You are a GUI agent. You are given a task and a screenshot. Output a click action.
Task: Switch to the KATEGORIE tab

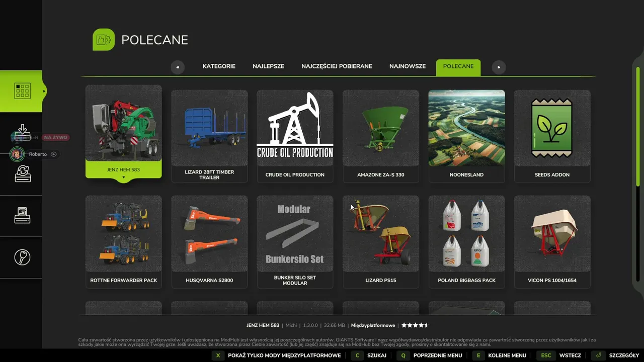(x=219, y=66)
